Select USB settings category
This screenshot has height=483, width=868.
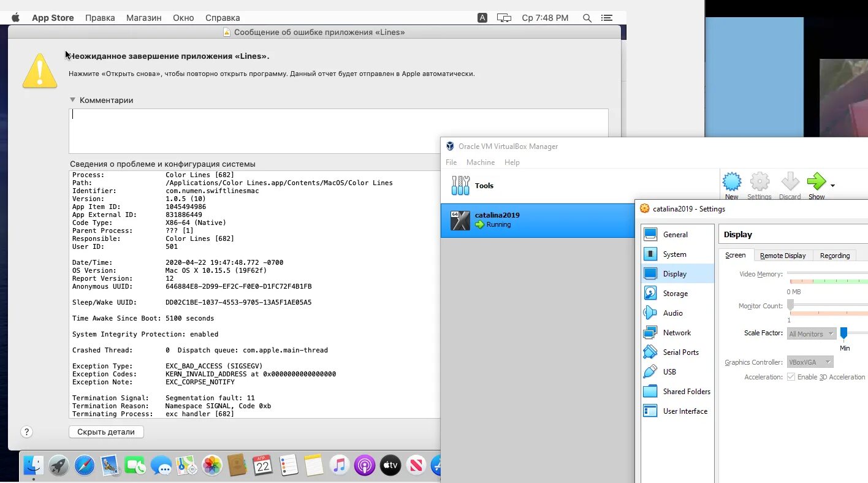[677, 372]
